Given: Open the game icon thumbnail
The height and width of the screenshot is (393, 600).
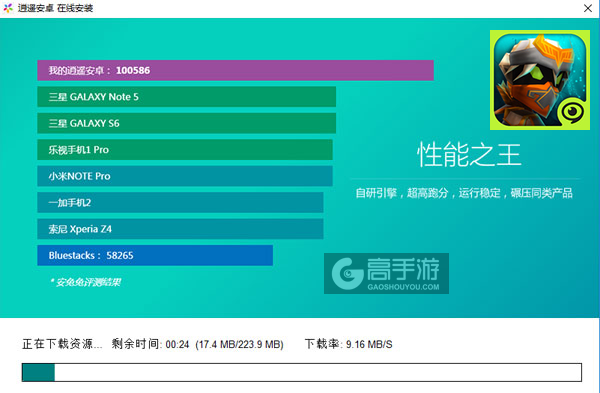Looking at the screenshot, I should pyautogui.click(x=540, y=80).
